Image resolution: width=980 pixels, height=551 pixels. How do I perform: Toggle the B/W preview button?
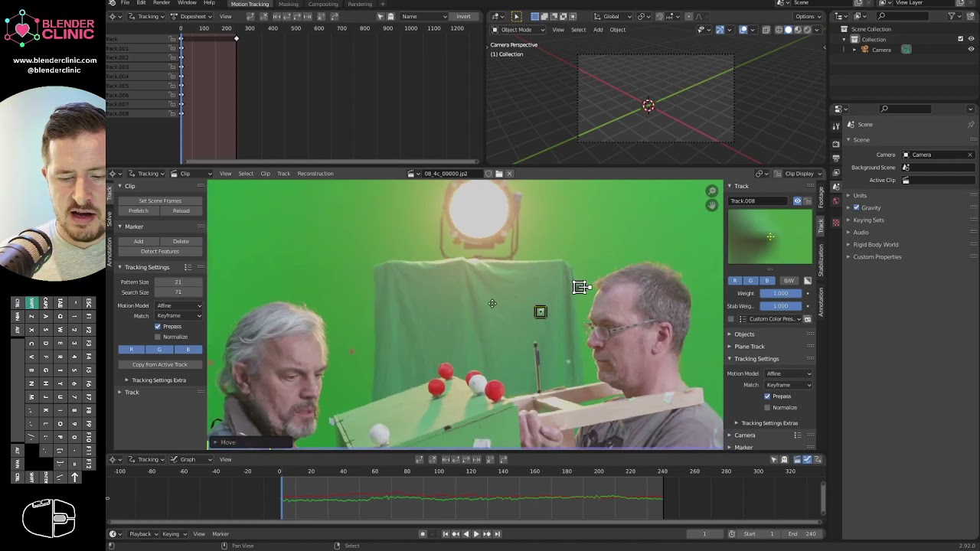(x=789, y=281)
